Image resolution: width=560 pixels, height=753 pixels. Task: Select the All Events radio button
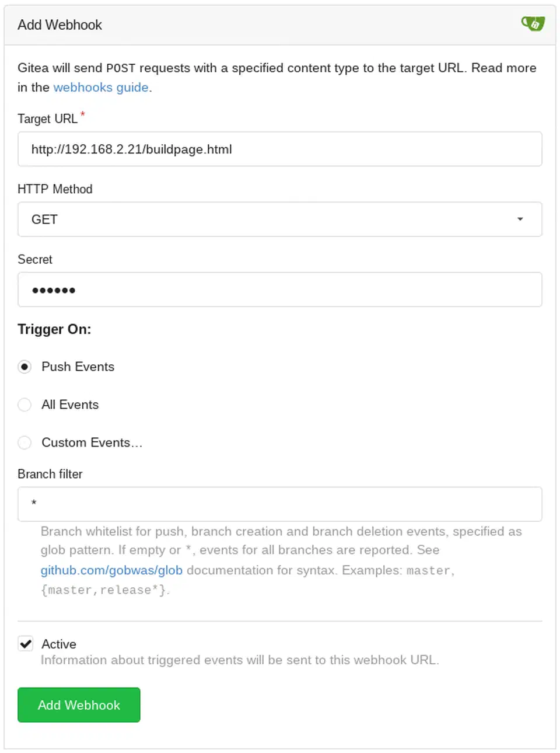pyautogui.click(x=24, y=405)
